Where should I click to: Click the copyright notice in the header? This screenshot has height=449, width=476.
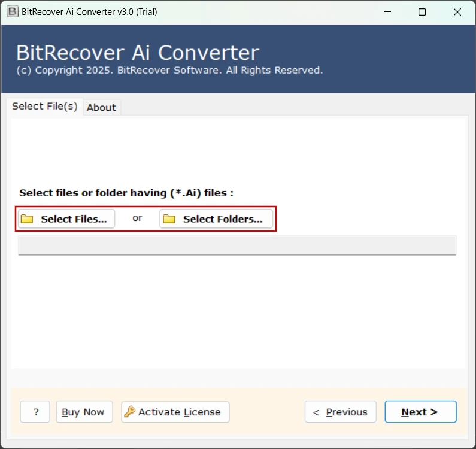click(x=169, y=70)
